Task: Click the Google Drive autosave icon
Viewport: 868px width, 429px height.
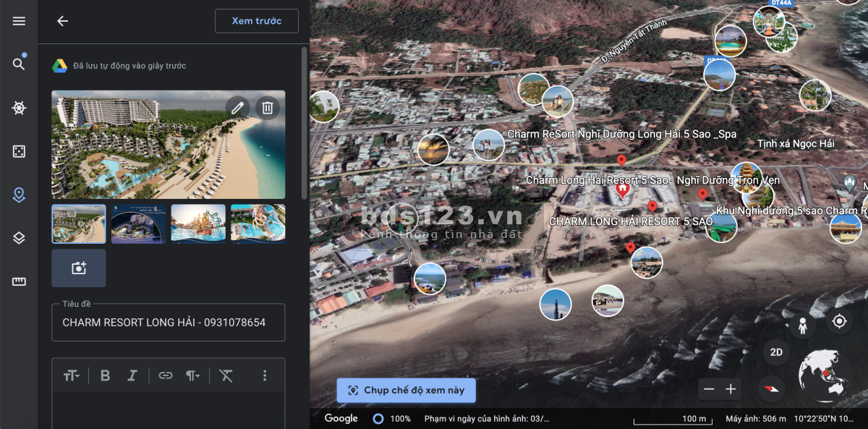Action: click(x=59, y=66)
